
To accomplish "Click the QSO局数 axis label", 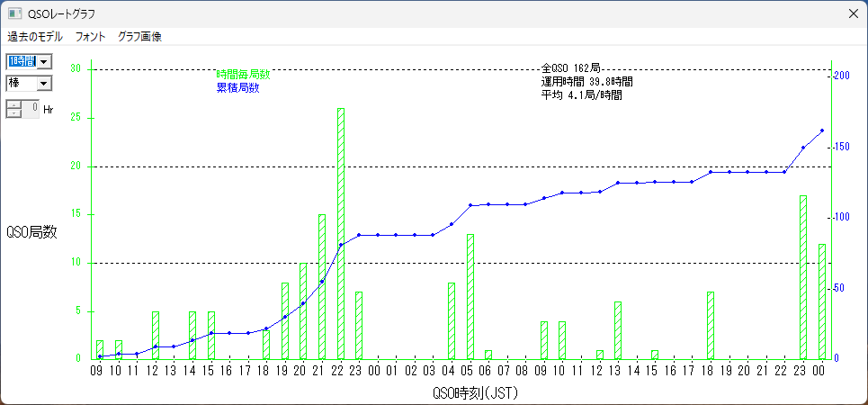I will [31, 232].
